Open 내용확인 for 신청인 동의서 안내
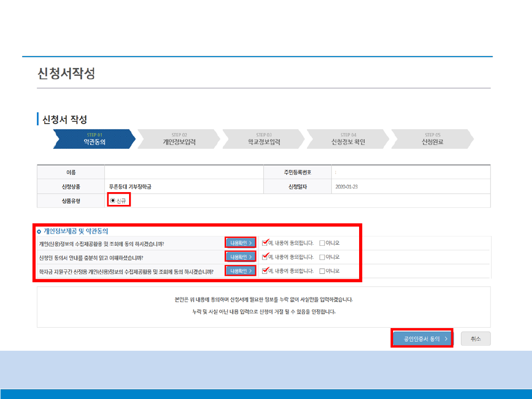 (241, 257)
